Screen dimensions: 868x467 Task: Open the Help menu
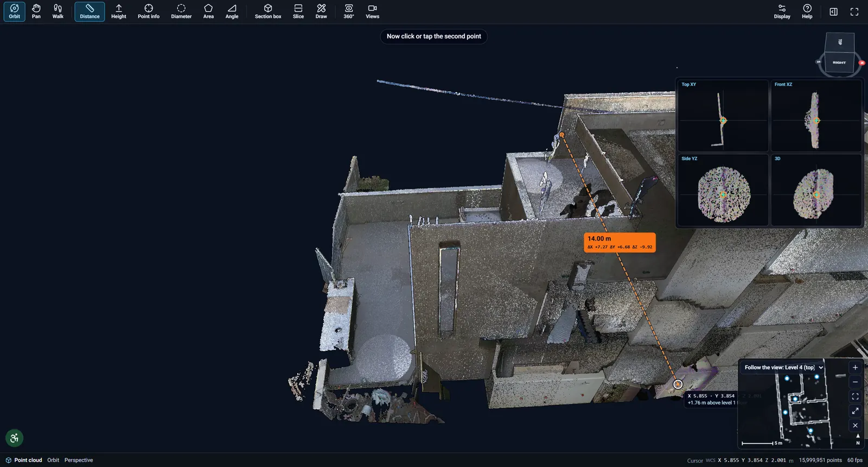807,11
